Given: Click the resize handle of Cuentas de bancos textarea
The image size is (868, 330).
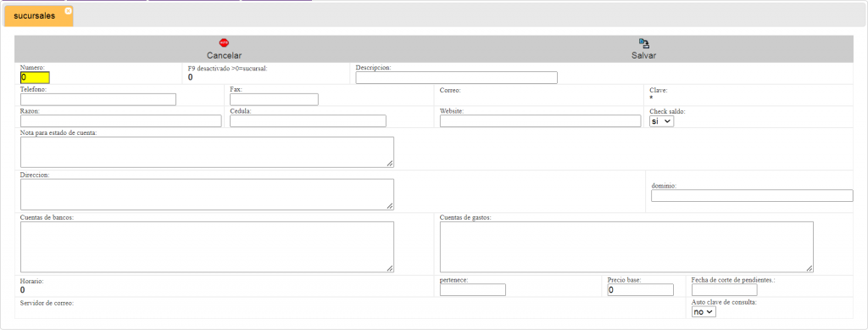Looking at the screenshot, I should [390, 269].
